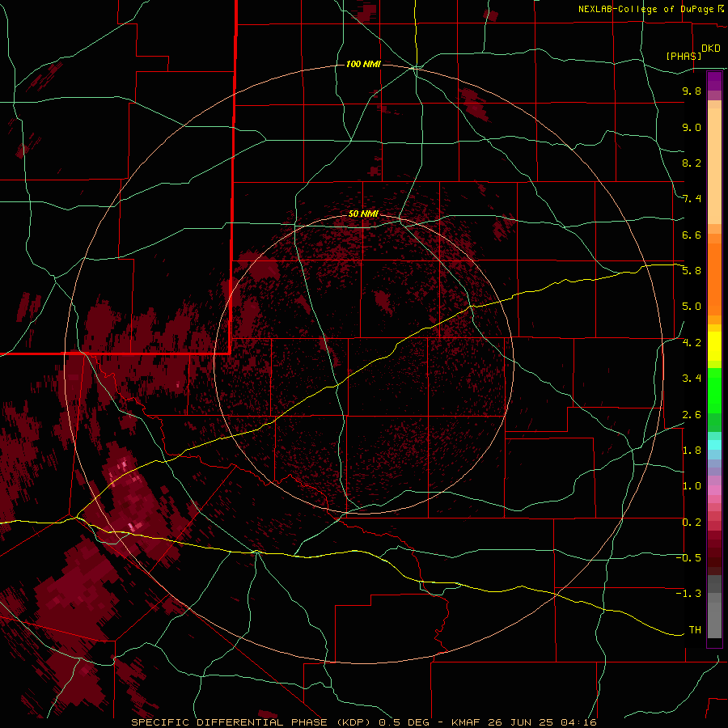Select the 9.0 value on the scale
Image resolution: width=728 pixels, height=728 pixels.
(x=692, y=127)
